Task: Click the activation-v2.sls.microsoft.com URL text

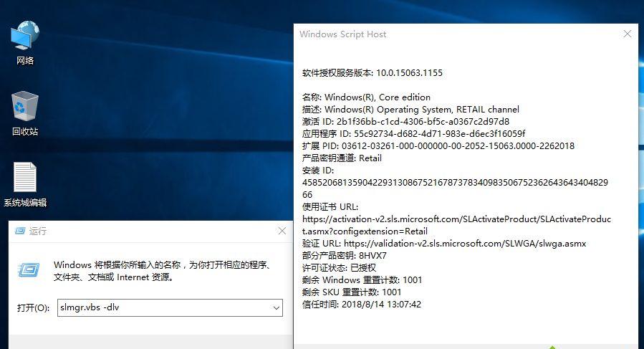Action: [x=456, y=225]
